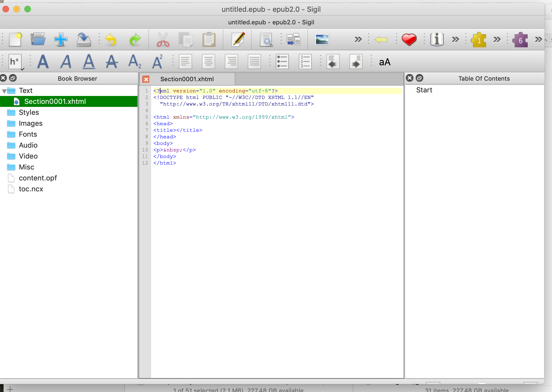This screenshot has height=392, width=552.
Task: Collapse the Text folder tree
Action: point(4,91)
